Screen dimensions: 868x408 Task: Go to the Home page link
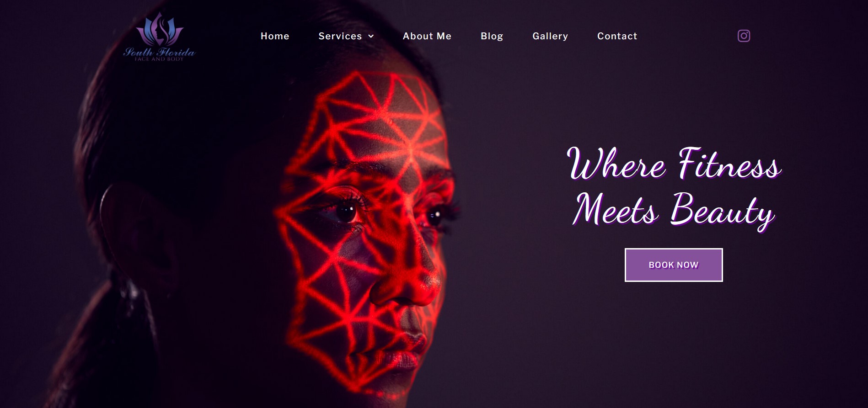(x=275, y=36)
